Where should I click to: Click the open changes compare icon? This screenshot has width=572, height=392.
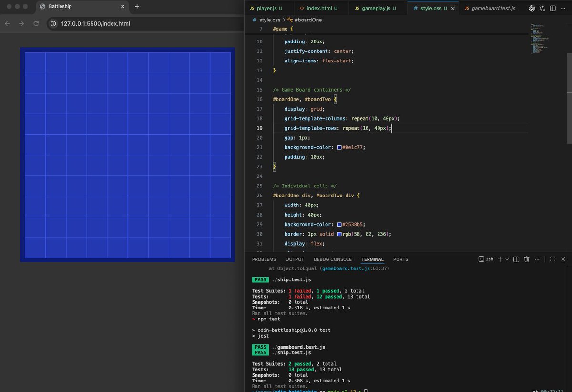(542, 8)
